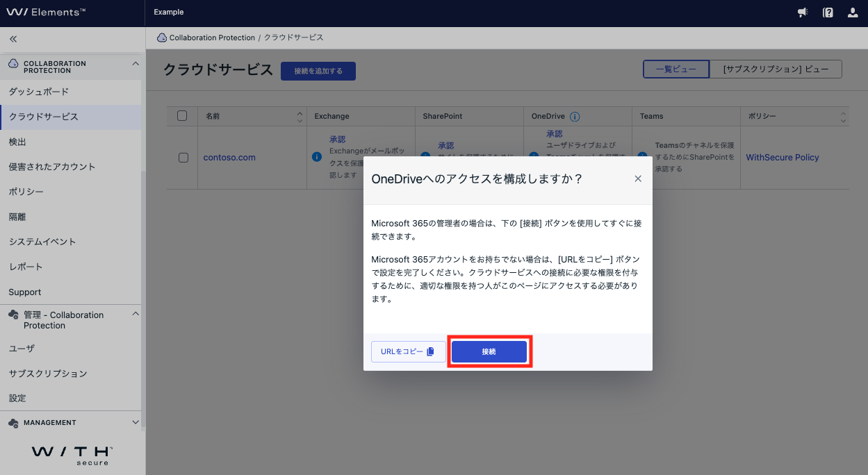868x475 pixels.
Task: Click the 接続を追加する button
Action: click(318, 71)
